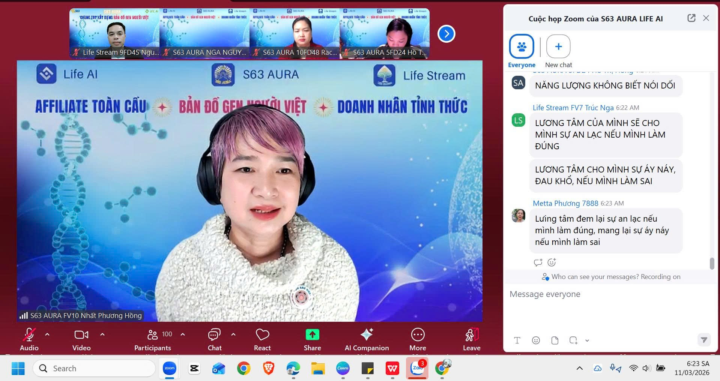Click message LƯƠNG TÂM CỦA MÌNH SẼ CHO
The image size is (720, 381).
pyautogui.click(x=605, y=134)
